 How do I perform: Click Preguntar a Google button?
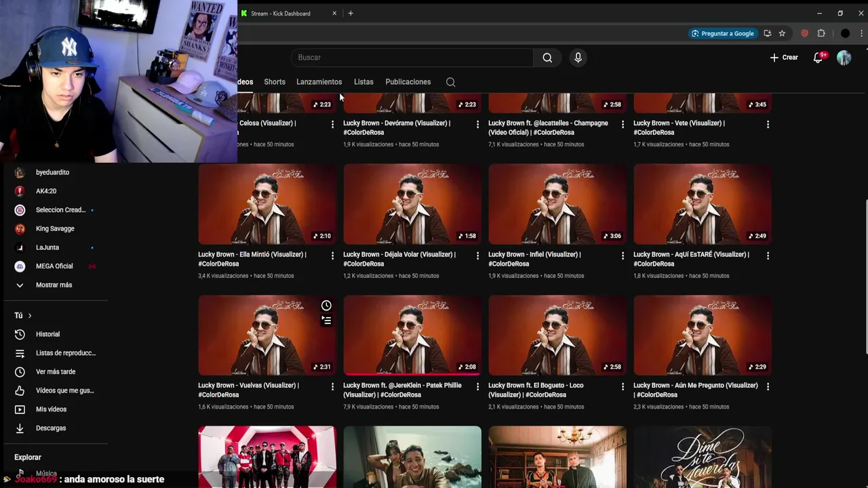tap(722, 33)
